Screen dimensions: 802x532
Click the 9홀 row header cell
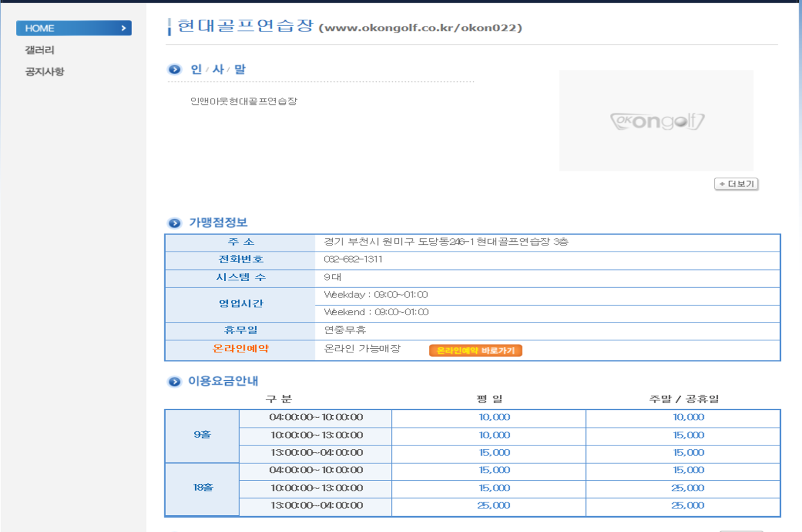(202, 435)
